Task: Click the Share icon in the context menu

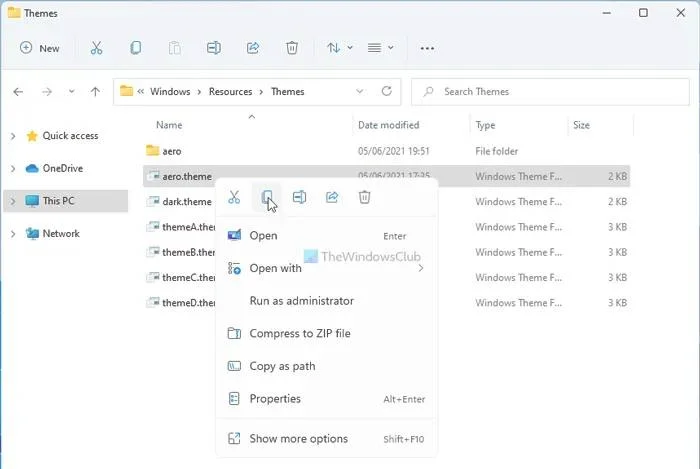Action: point(332,197)
